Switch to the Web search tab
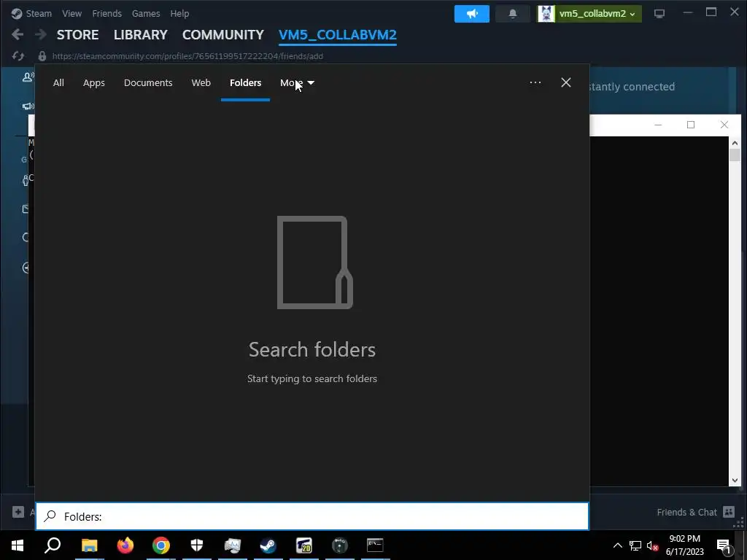The height and width of the screenshot is (560, 747). point(201,83)
